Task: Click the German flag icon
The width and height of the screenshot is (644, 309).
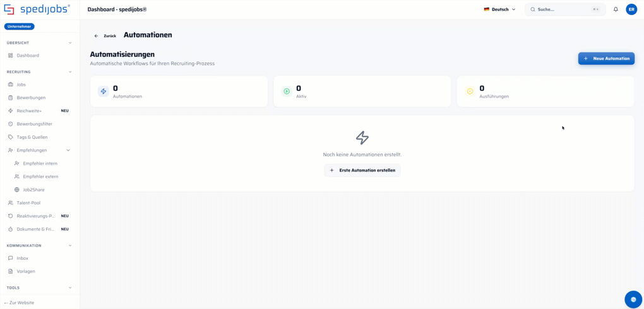Action: pos(487,9)
